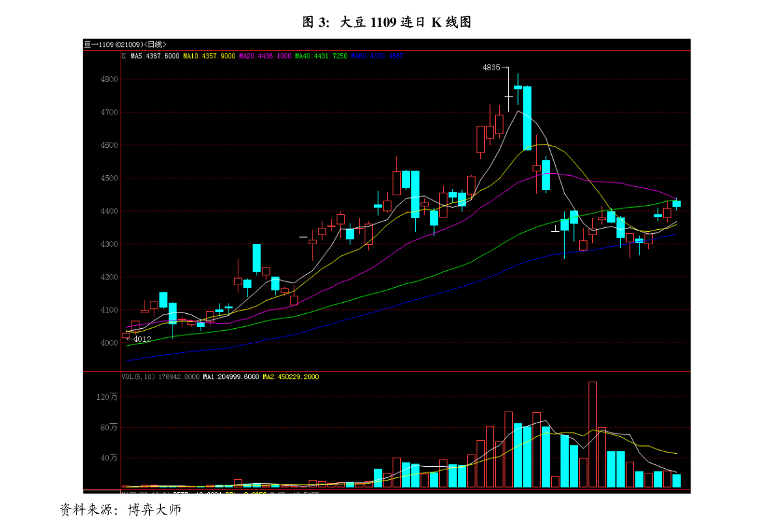Select the 4800 price axis label

[x=109, y=79]
